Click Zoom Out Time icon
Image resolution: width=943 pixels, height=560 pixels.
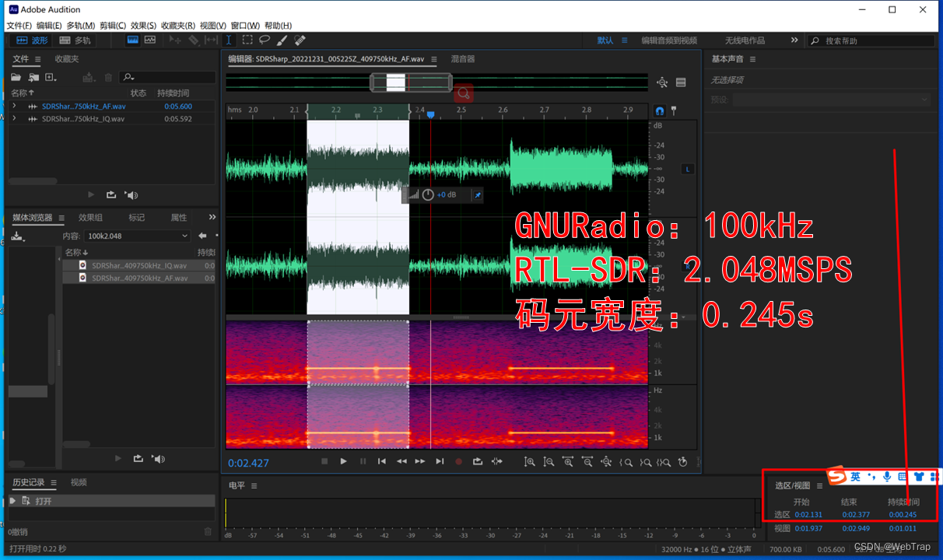587,462
